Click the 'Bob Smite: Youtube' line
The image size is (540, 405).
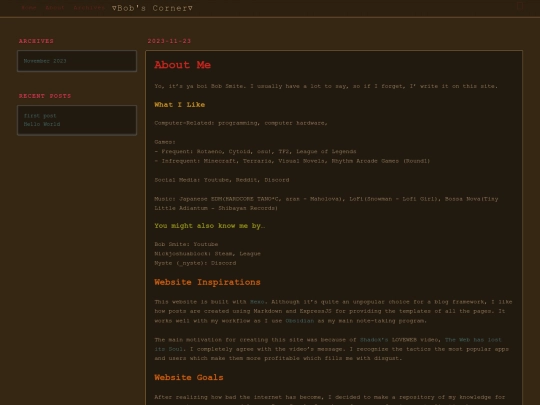click(x=186, y=244)
